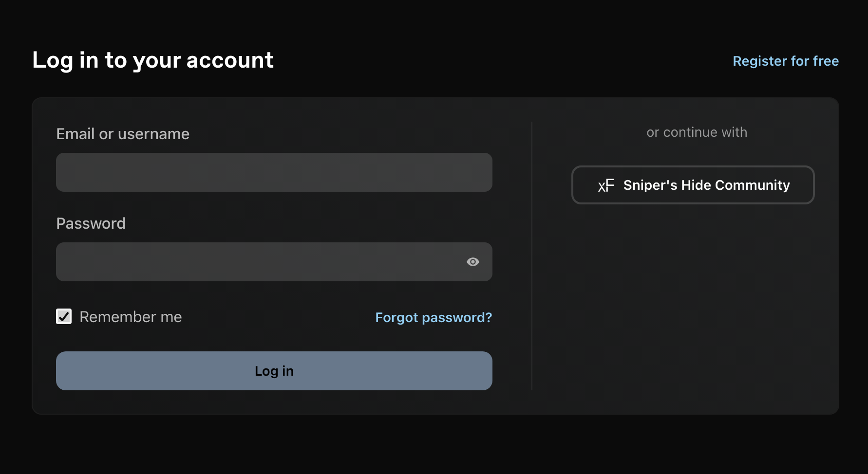The image size is (868, 474).
Task: Click the Log in to your account heading
Action: pos(153,61)
